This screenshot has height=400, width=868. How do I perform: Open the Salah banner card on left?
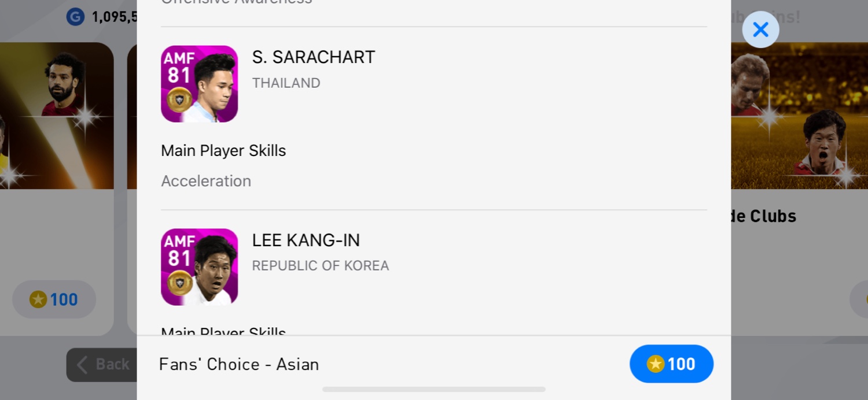[57, 116]
